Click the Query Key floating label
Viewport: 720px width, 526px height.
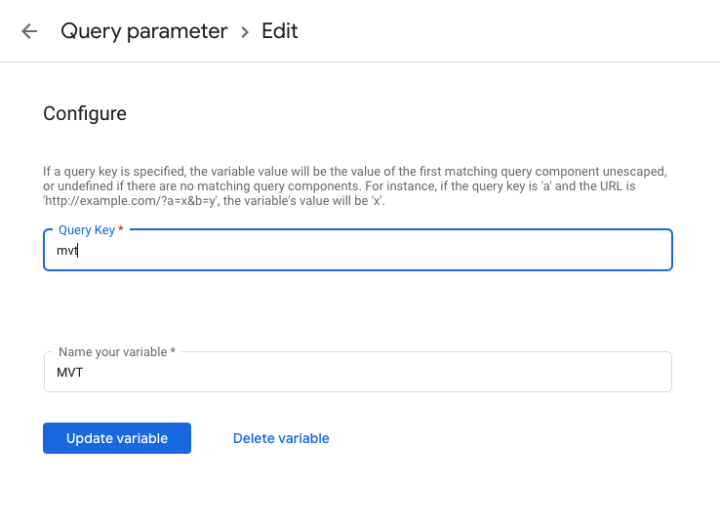[x=86, y=230]
